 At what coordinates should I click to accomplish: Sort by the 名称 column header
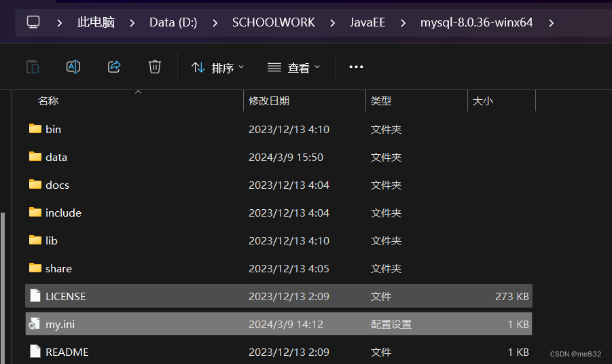pyautogui.click(x=48, y=101)
